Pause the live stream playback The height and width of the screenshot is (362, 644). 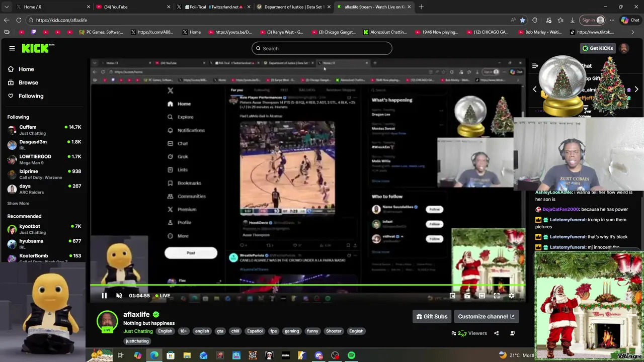pyautogui.click(x=104, y=296)
